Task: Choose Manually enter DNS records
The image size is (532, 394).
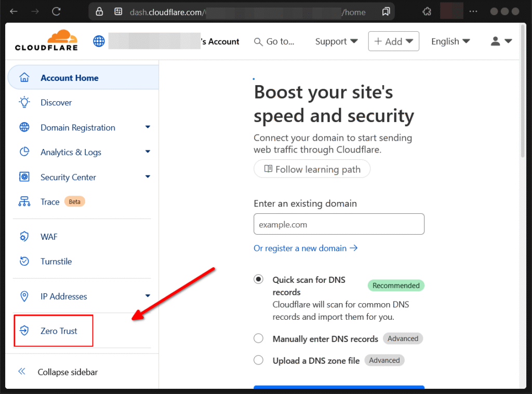Action: (x=258, y=338)
